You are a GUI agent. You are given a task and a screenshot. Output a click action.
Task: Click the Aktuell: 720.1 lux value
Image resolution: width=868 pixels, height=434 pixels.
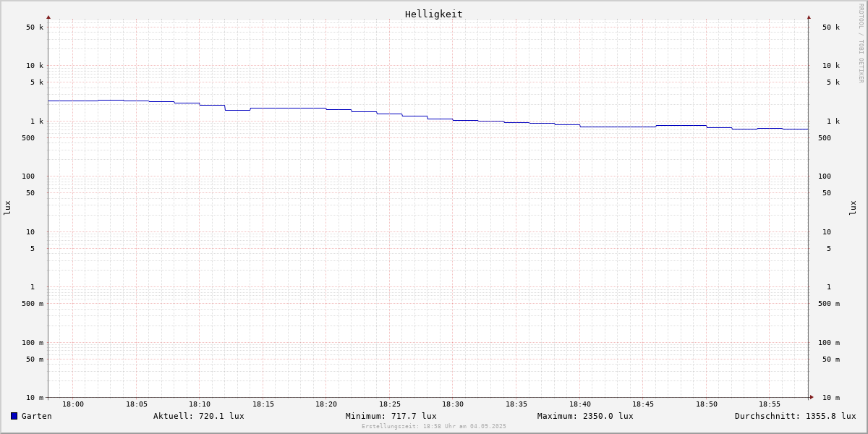pos(198,416)
